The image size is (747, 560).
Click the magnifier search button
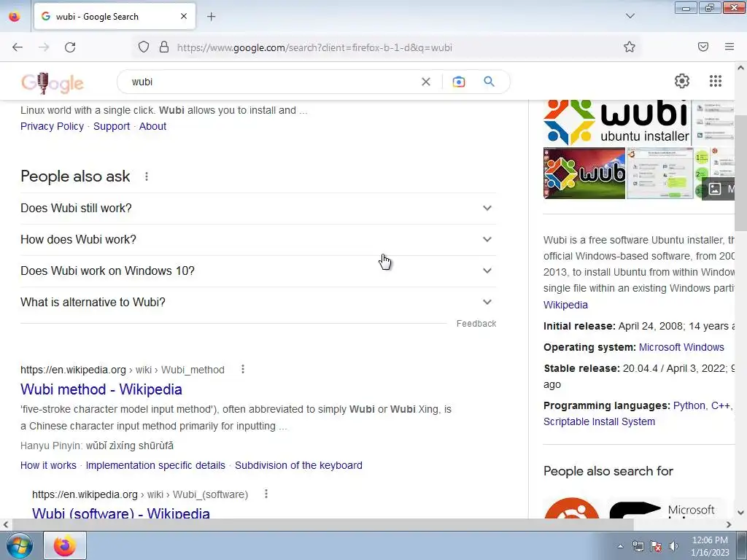coord(489,82)
